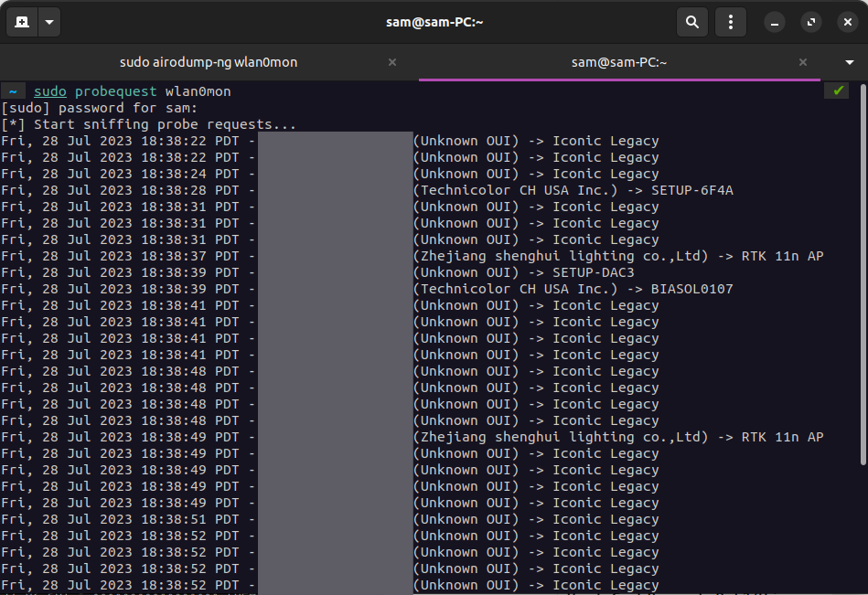Image resolution: width=868 pixels, height=595 pixels.
Task: Click the vertical scrollbar of the terminal
Action: click(x=863, y=275)
